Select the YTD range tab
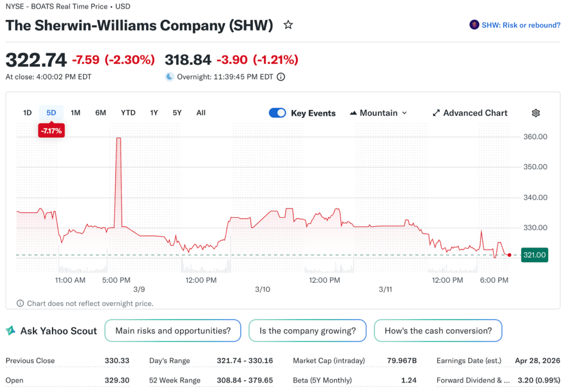Image resolution: width=574 pixels, height=392 pixels. tap(128, 113)
